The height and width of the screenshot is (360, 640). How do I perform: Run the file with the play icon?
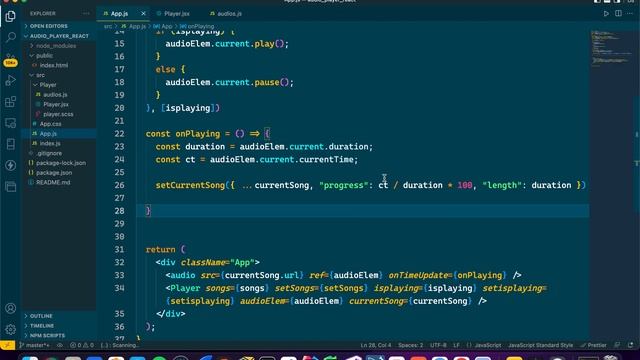pyautogui.click(x=606, y=13)
